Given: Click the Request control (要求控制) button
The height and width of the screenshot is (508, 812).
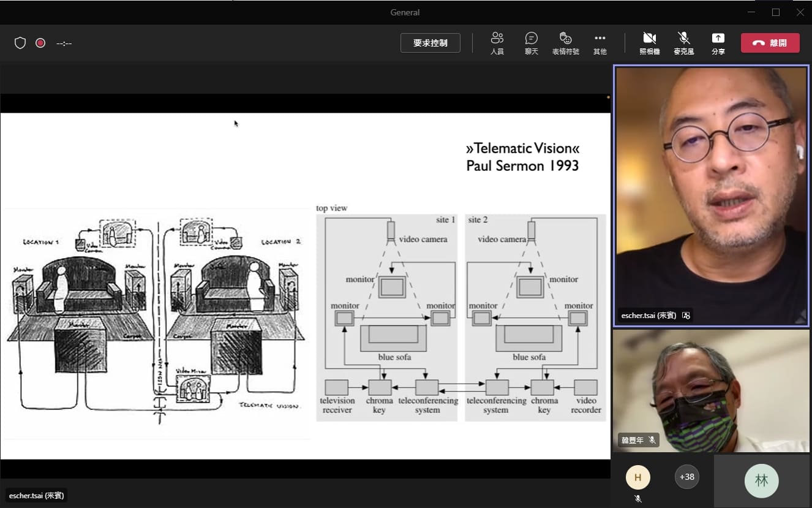Looking at the screenshot, I should [x=430, y=43].
